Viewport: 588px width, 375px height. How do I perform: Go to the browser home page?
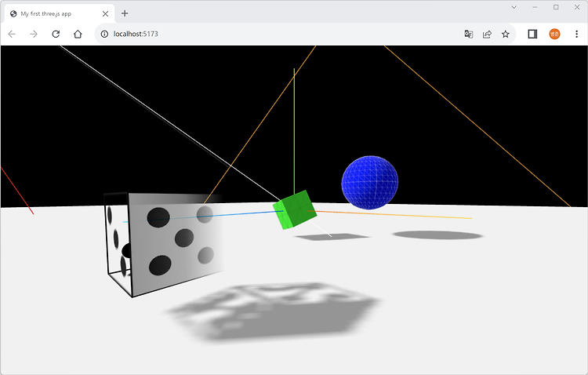tap(78, 35)
